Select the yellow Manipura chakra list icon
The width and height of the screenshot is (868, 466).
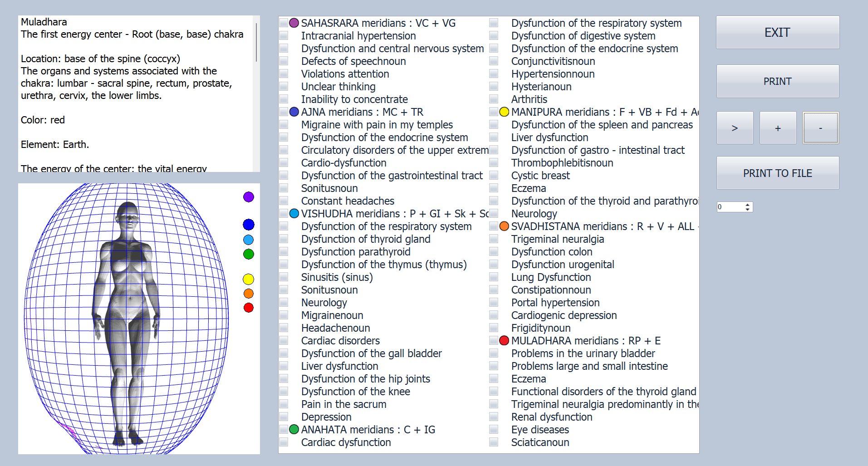click(504, 112)
